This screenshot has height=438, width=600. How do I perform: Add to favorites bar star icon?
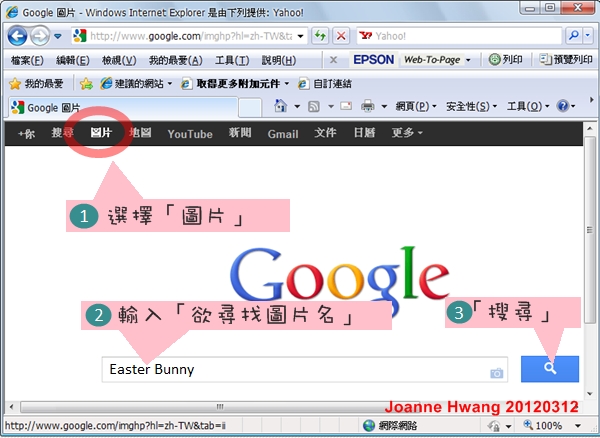[x=86, y=84]
